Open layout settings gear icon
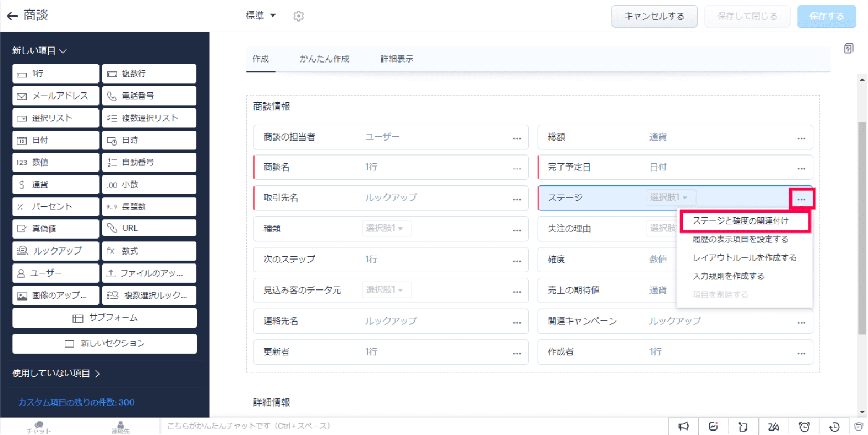The width and height of the screenshot is (868, 435). click(299, 16)
